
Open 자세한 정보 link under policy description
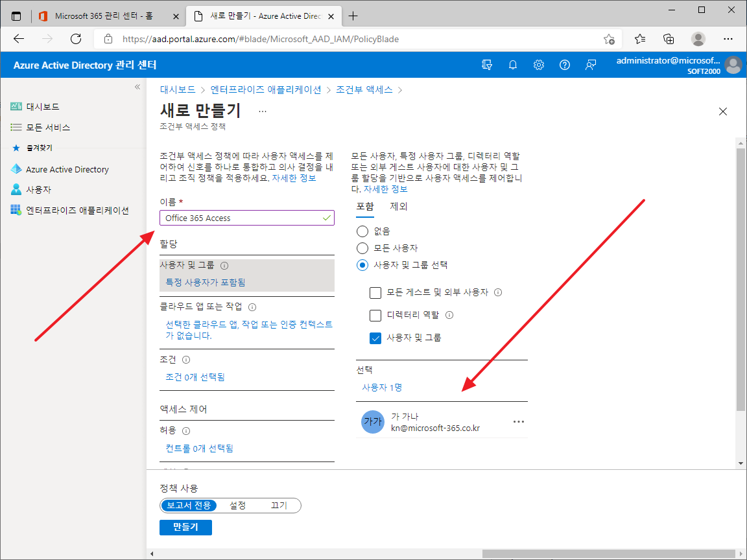click(x=294, y=178)
